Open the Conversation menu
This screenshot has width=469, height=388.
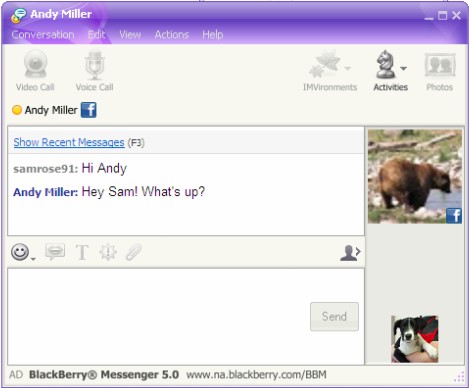coord(43,35)
